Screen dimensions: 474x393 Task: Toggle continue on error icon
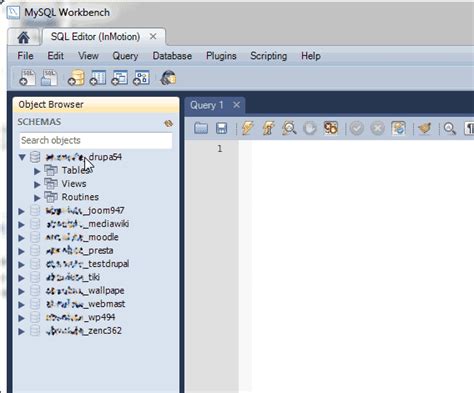pyautogui.click(x=331, y=128)
